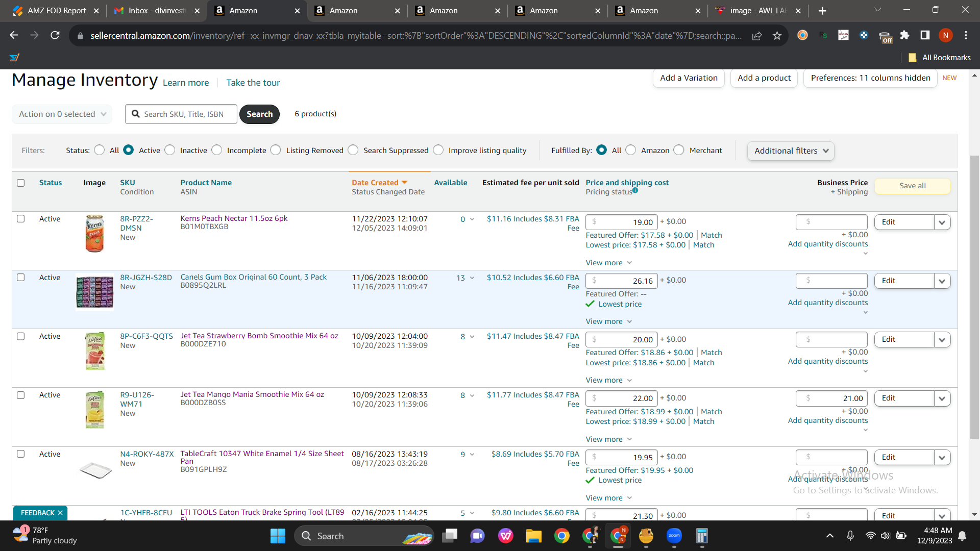
Task: Check the Jet Tea Strawberry Bomb row checkbox
Action: (x=21, y=336)
